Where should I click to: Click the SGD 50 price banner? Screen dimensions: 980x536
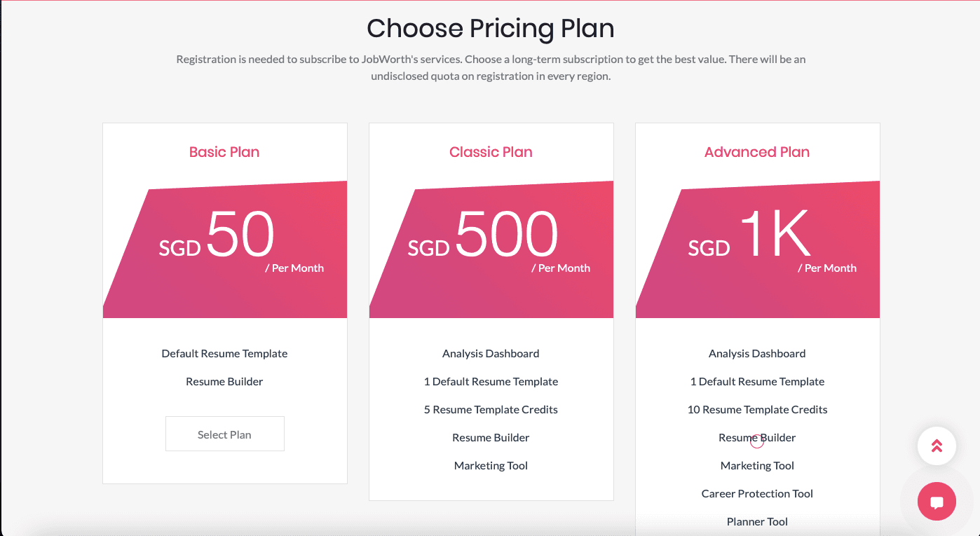pos(225,249)
